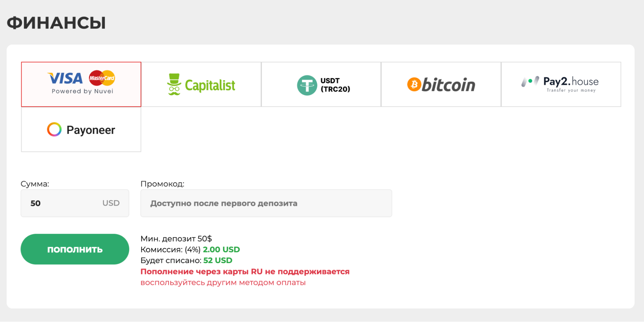Click the red RU cards warning text
The height and width of the screenshot is (322, 644).
245,271
